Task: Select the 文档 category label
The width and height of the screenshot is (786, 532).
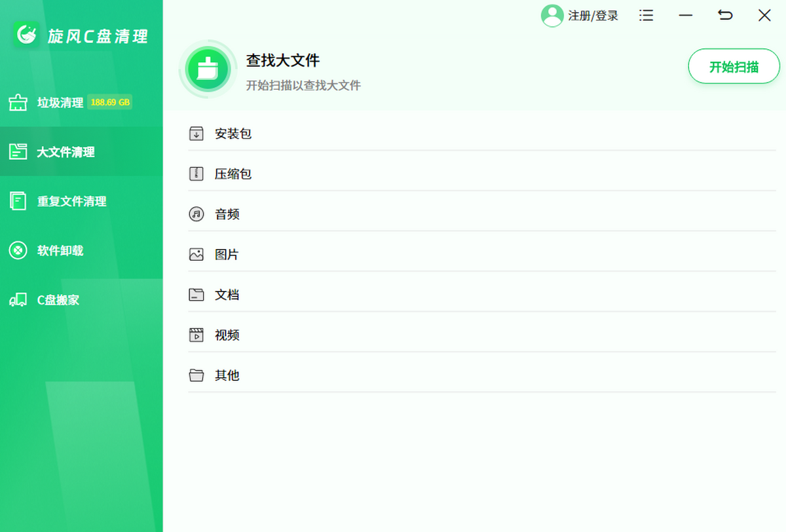Action: [x=227, y=295]
